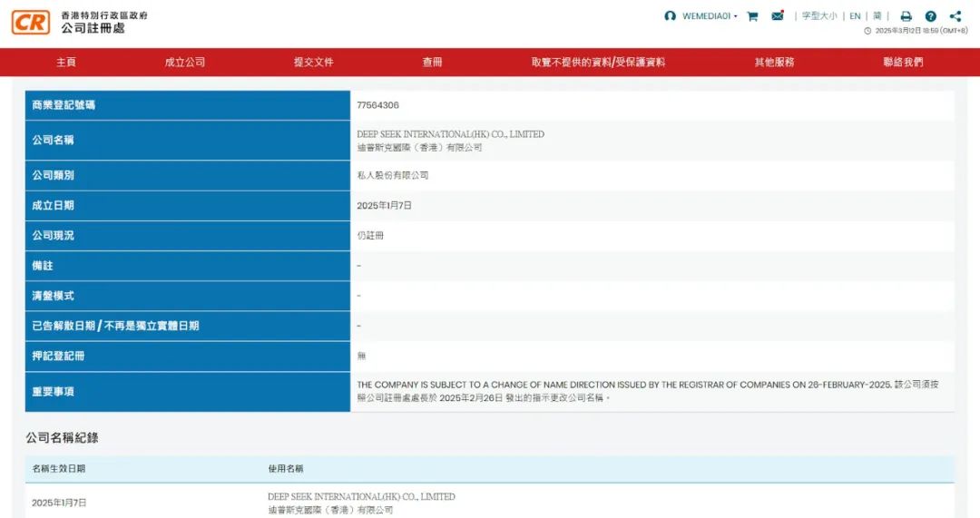The height and width of the screenshot is (518, 980).
Task: Click the 名稱生效日期 column header
Action: (59, 468)
